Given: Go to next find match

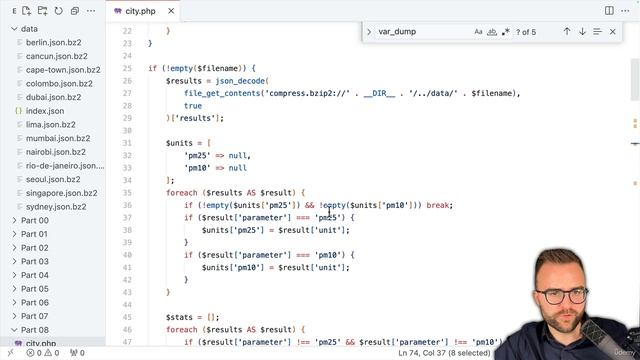Looking at the screenshot, I should [x=582, y=31].
